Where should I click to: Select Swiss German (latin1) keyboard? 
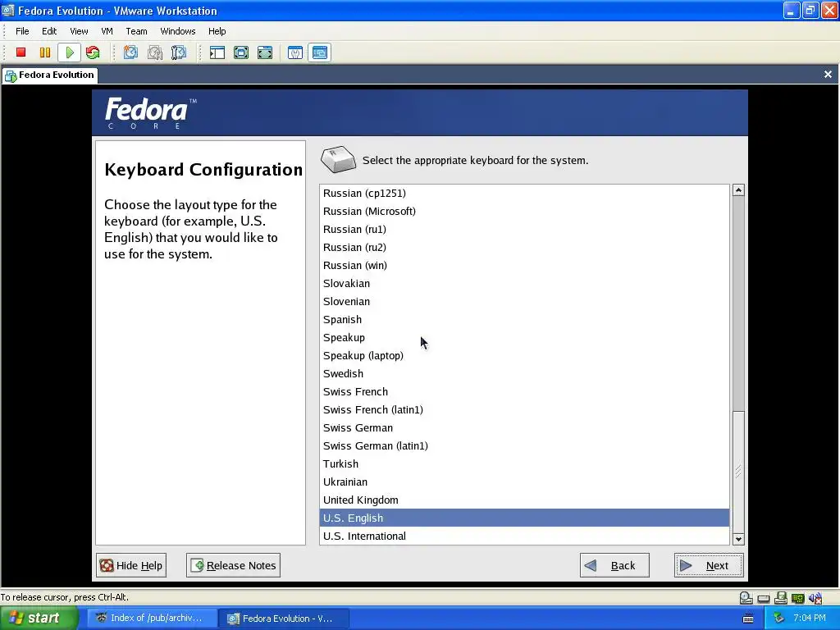524,445
